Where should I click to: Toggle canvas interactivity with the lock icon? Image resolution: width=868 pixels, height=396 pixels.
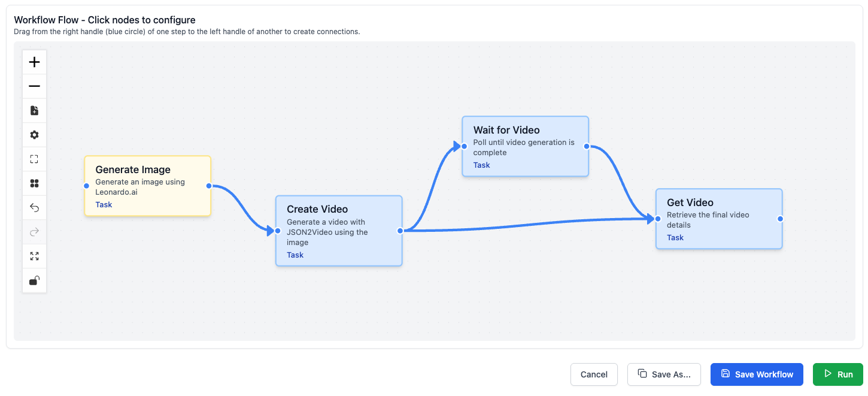pyautogui.click(x=34, y=280)
